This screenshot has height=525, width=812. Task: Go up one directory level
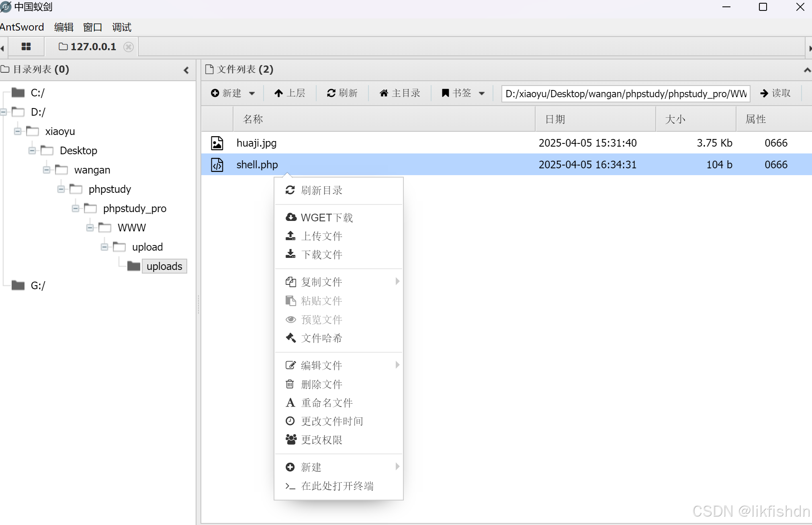[x=290, y=93]
